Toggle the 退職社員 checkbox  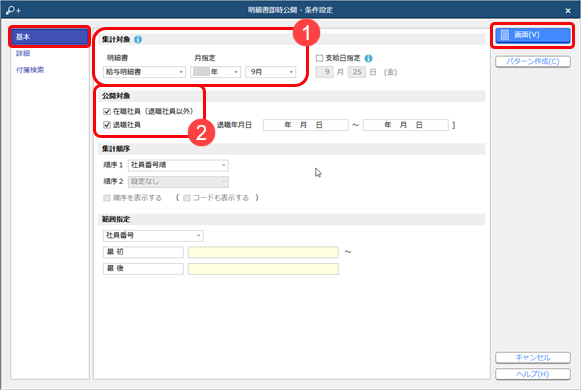(x=107, y=125)
